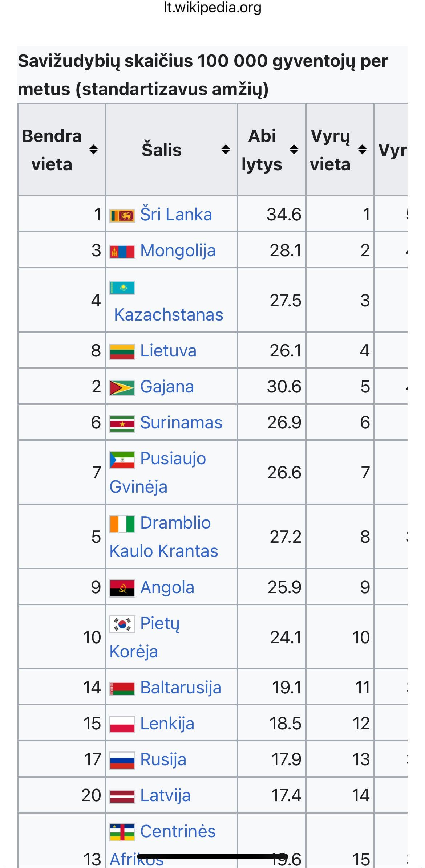Image resolution: width=425 pixels, height=868 pixels.
Task: Sort table by Šalis column arrows
Action: coord(226,149)
